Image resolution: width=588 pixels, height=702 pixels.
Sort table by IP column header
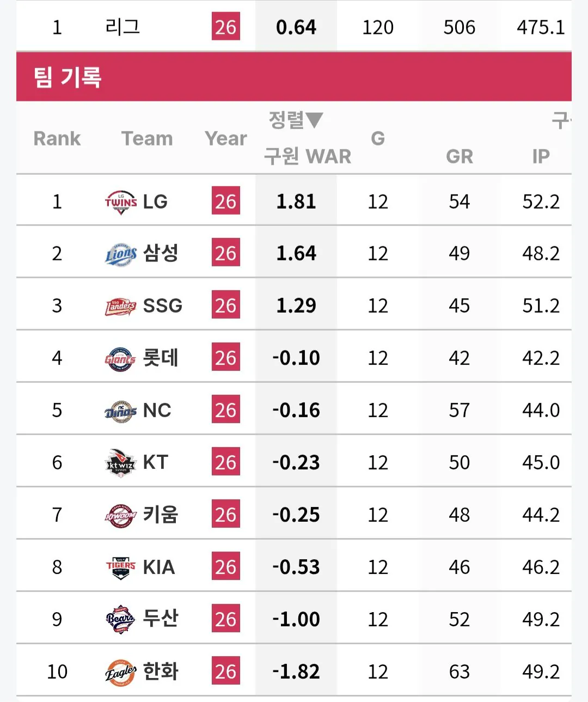(541, 156)
